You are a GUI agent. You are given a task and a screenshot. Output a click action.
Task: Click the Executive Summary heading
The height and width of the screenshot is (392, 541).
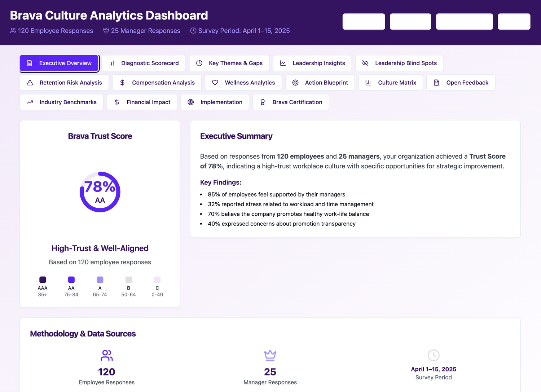coord(236,136)
